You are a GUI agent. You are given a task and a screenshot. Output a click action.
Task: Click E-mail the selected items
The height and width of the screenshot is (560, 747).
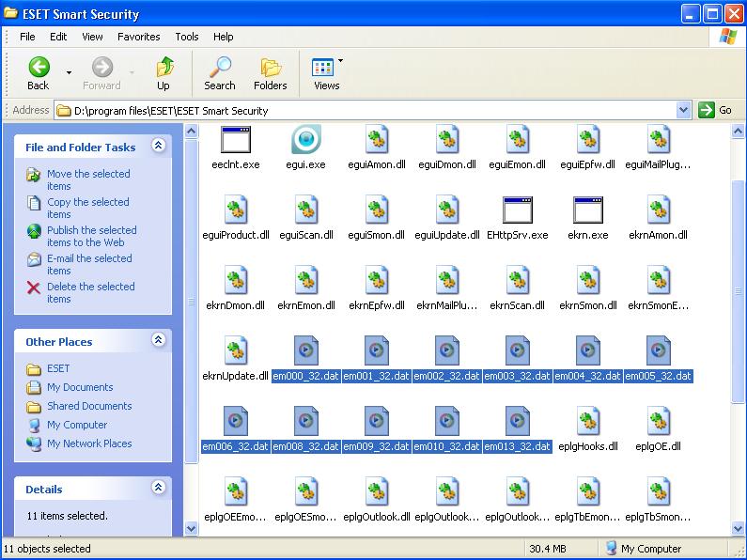pyautogui.click(x=89, y=264)
